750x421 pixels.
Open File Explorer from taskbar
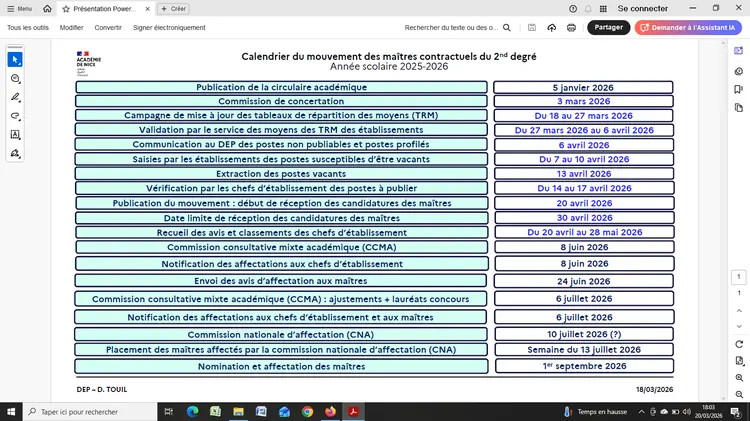(x=238, y=411)
